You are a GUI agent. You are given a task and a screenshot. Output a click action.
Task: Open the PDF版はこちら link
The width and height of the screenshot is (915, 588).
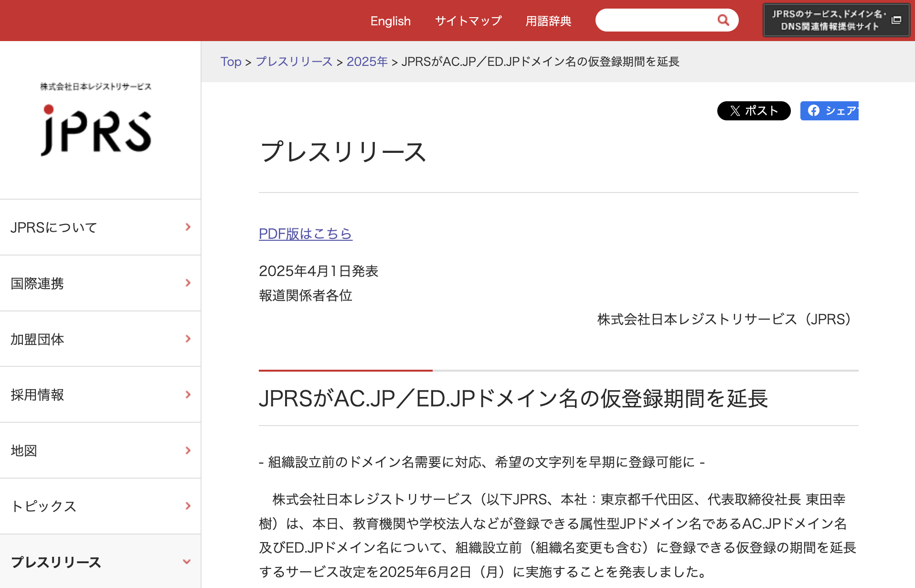click(305, 234)
